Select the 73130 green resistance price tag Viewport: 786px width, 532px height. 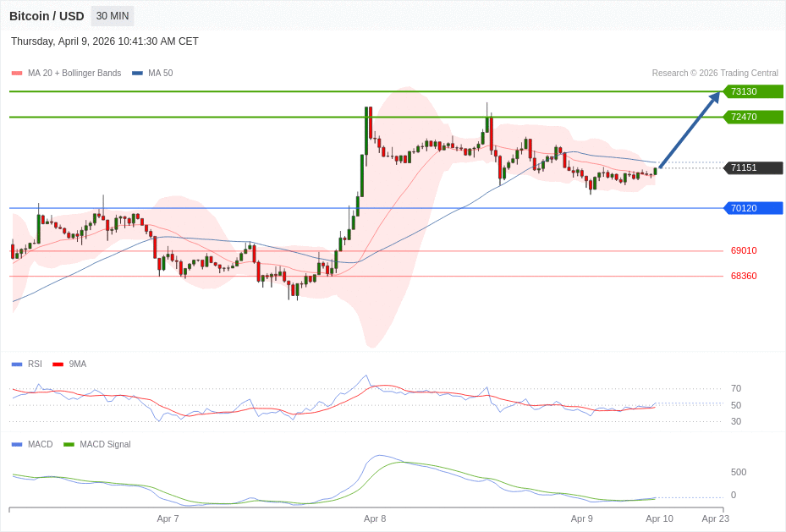[x=753, y=91]
